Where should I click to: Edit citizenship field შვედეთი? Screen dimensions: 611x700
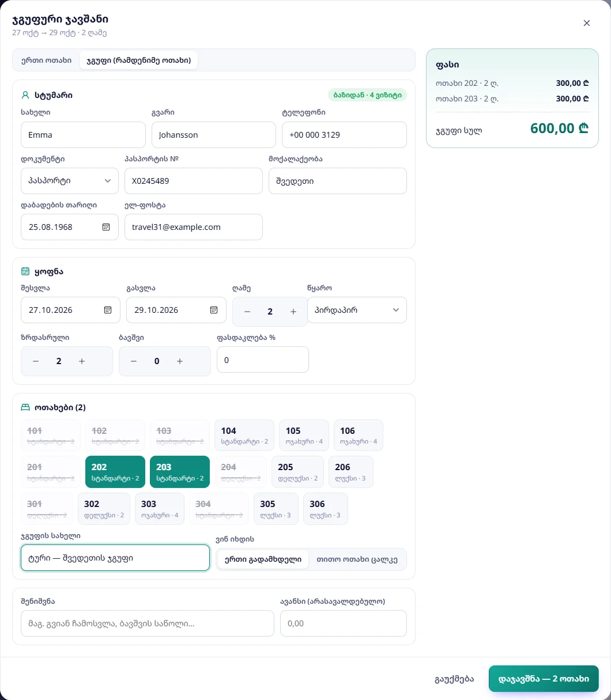(338, 181)
